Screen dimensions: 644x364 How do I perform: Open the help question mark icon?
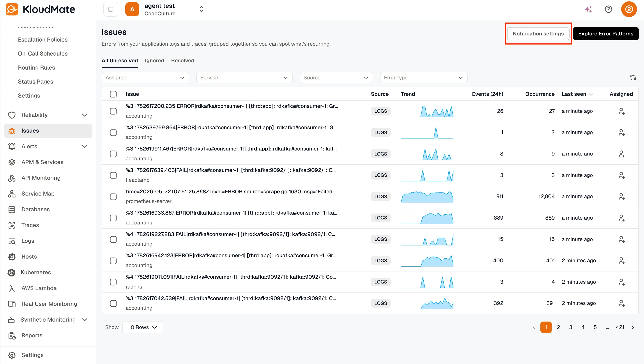608,9
